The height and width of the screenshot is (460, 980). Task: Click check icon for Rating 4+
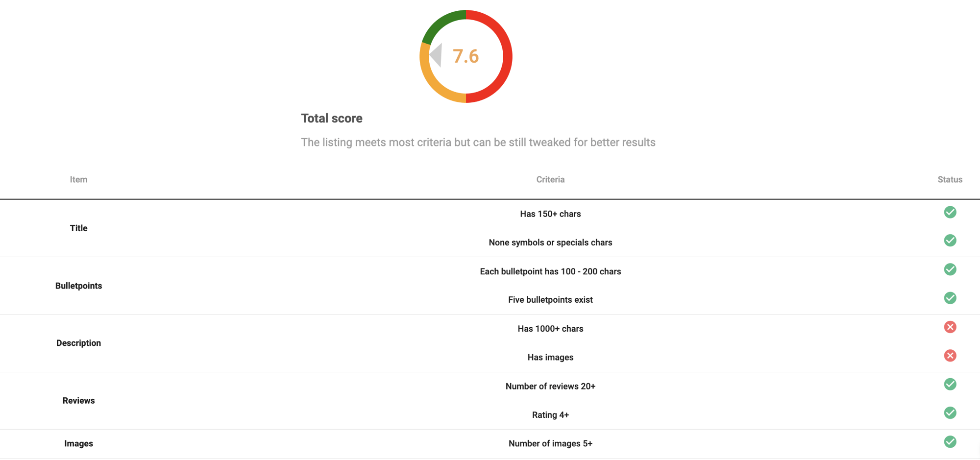click(x=950, y=413)
